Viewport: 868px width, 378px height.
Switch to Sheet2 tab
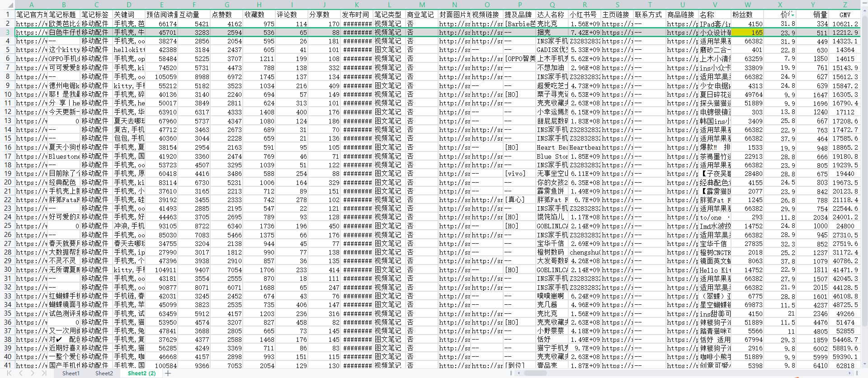click(x=104, y=373)
